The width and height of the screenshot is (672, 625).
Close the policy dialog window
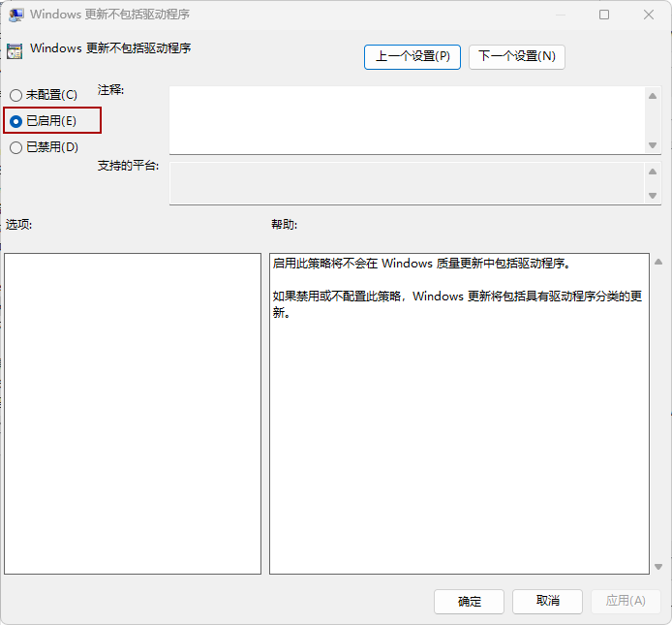point(649,15)
